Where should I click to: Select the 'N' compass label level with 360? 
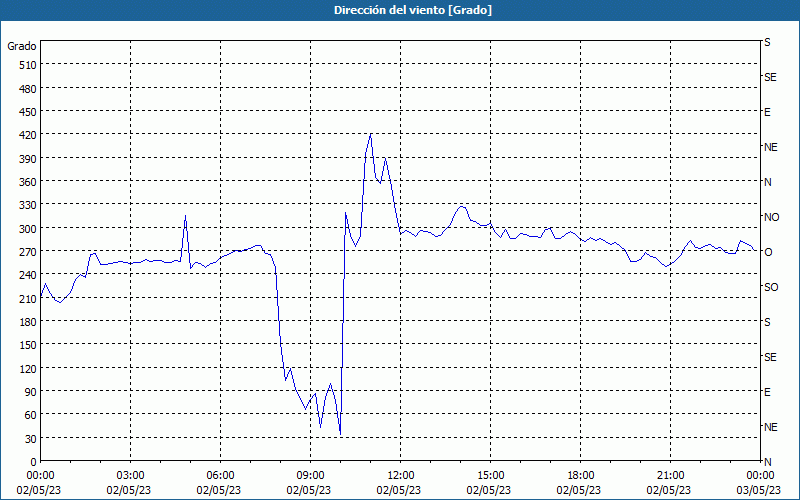[767, 182]
